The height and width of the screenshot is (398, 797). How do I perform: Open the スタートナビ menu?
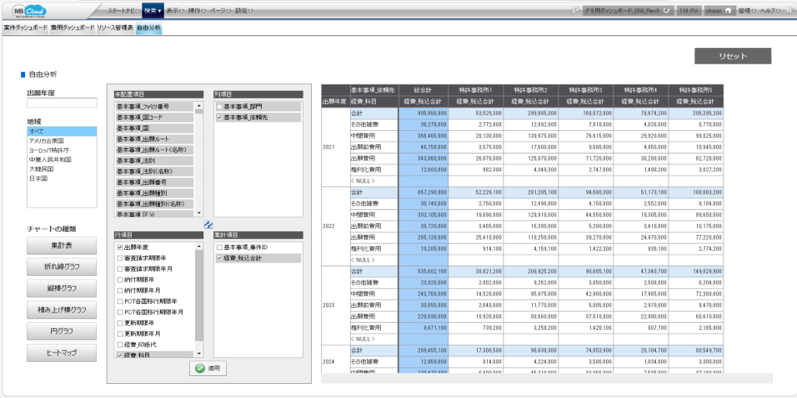click(124, 10)
